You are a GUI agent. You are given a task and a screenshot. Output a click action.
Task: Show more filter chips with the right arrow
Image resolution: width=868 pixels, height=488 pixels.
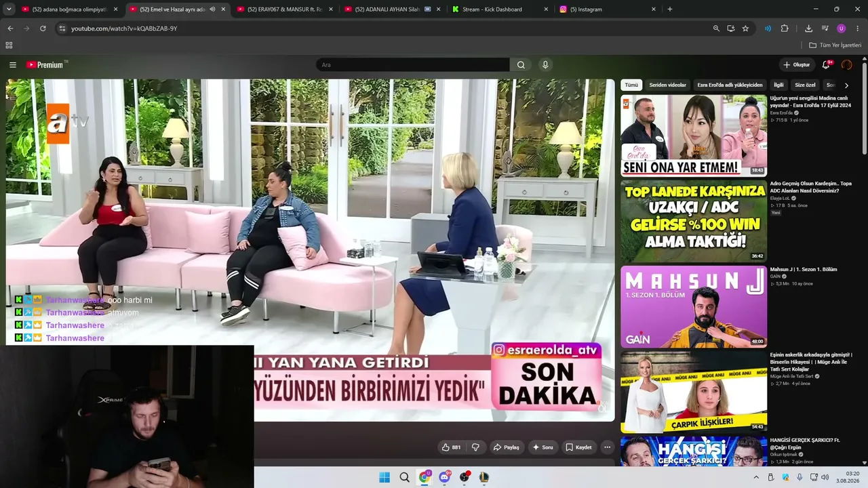846,85
